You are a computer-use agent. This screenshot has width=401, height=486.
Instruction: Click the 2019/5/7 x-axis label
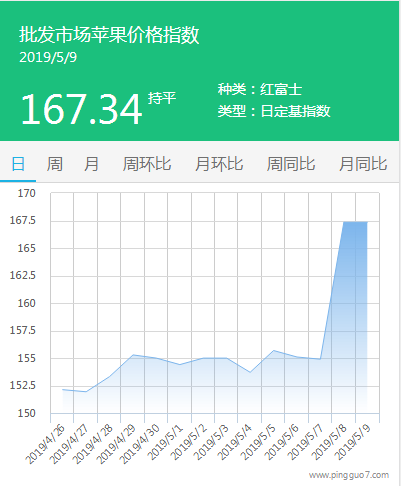305,442
